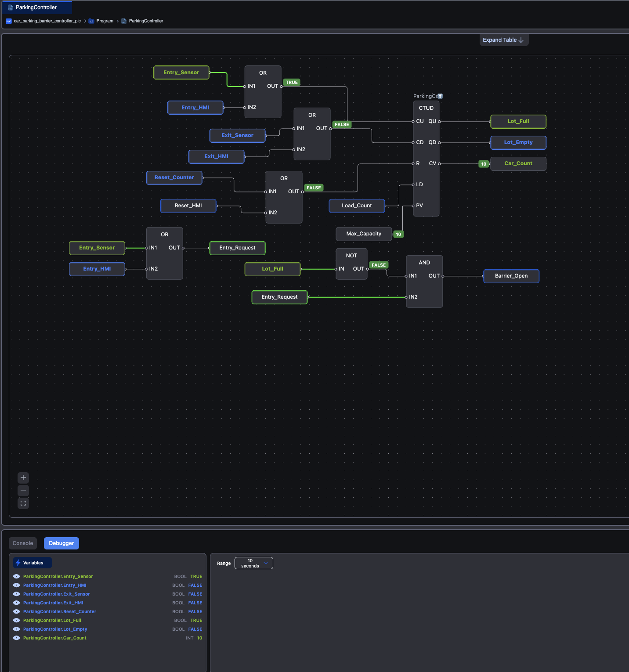Select Entry_Request node feeding AND IN2
This screenshot has width=629, height=672.
click(279, 297)
